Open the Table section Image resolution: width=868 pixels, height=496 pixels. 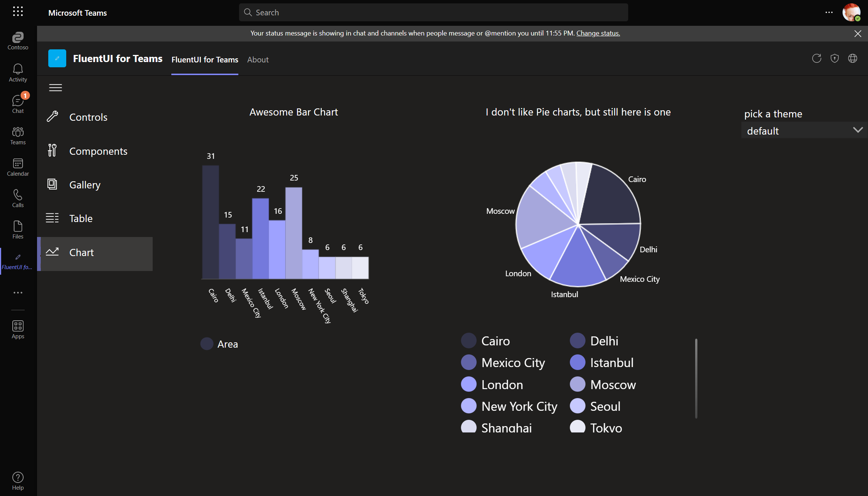[x=81, y=218]
